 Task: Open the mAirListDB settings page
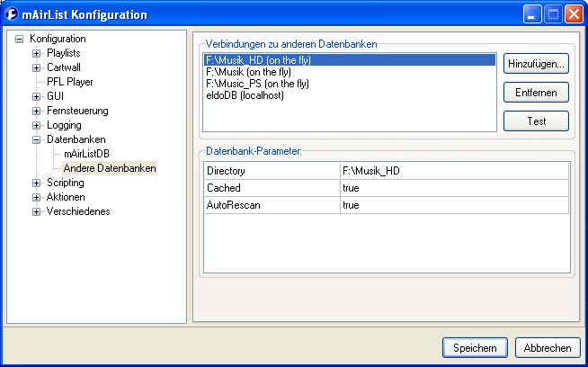[86, 154]
